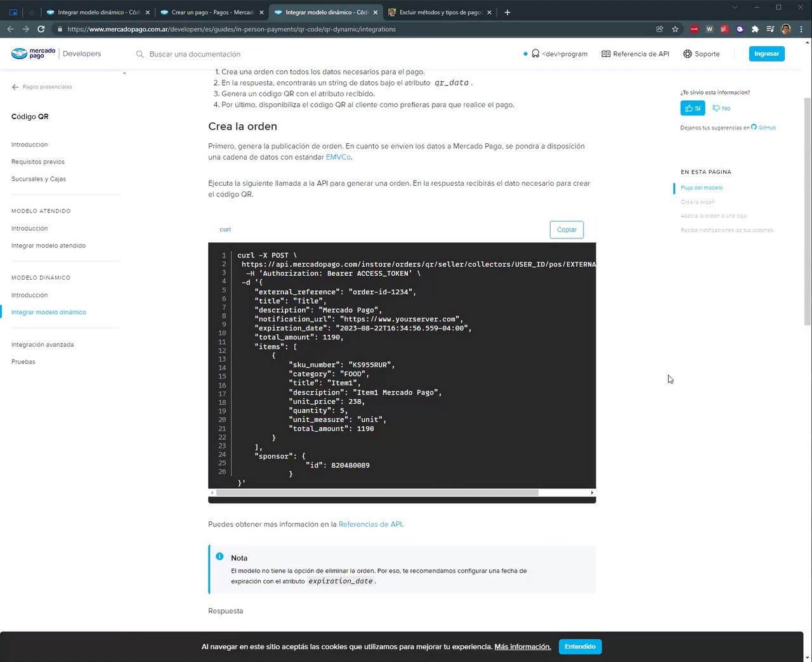
Task: Accept cookies with Entendido
Action: 580,647
